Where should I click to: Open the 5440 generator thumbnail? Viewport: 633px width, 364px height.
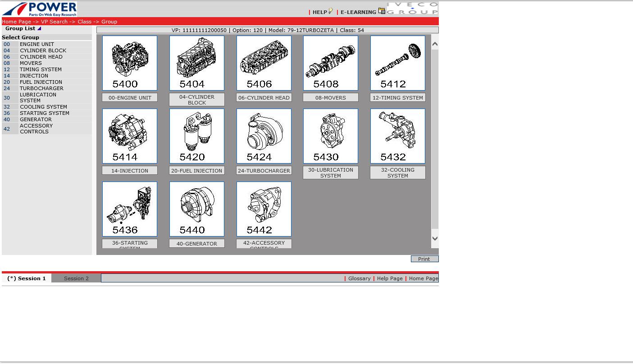click(197, 209)
